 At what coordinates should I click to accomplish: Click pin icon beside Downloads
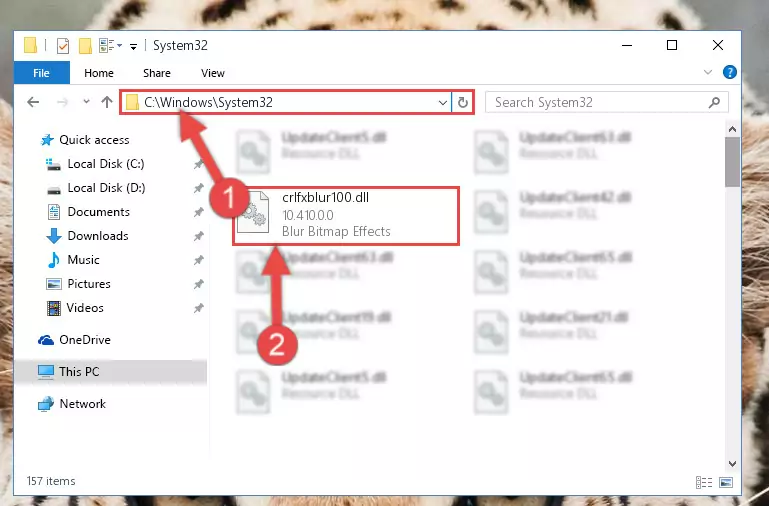click(199, 236)
